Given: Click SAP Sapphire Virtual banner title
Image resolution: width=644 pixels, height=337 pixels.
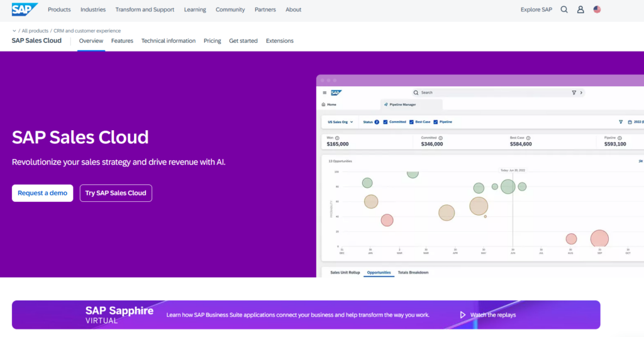Looking at the screenshot, I should pyautogui.click(x=119, y=315).
